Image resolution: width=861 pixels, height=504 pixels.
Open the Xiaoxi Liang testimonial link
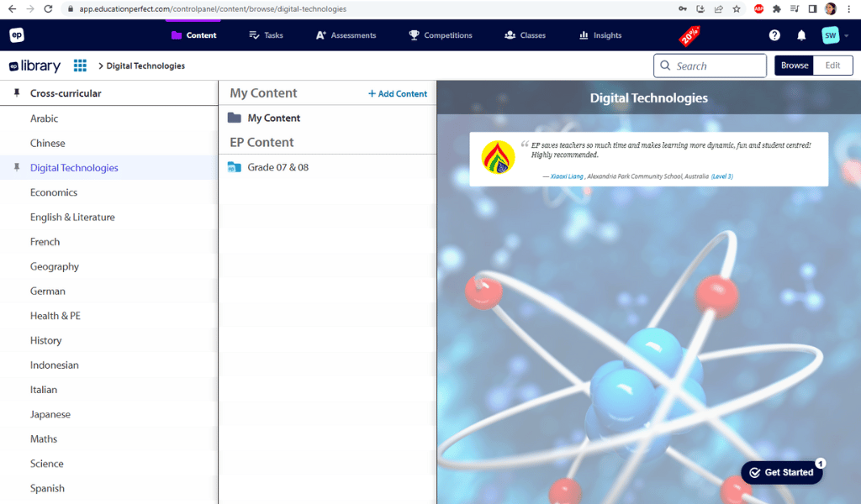tap(566, 176)
